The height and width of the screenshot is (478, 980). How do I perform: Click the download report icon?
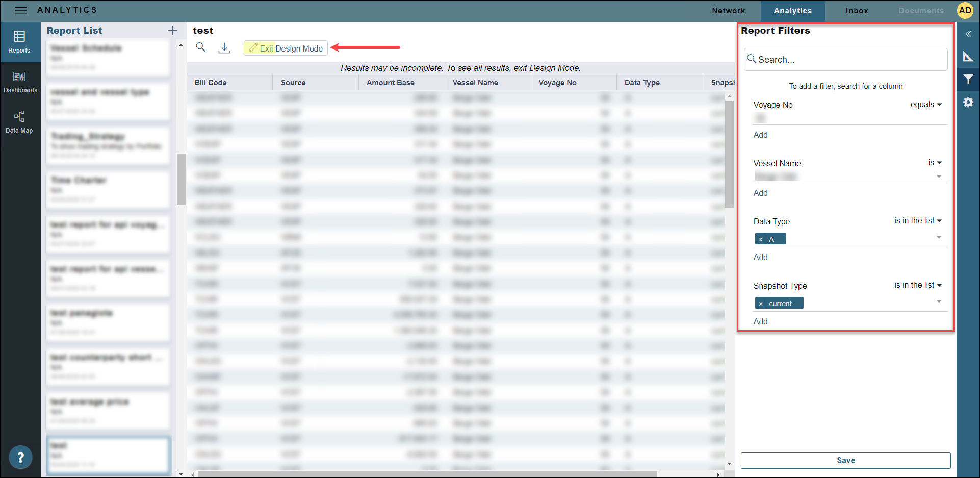pyautogui.click(x=224, y=48)
